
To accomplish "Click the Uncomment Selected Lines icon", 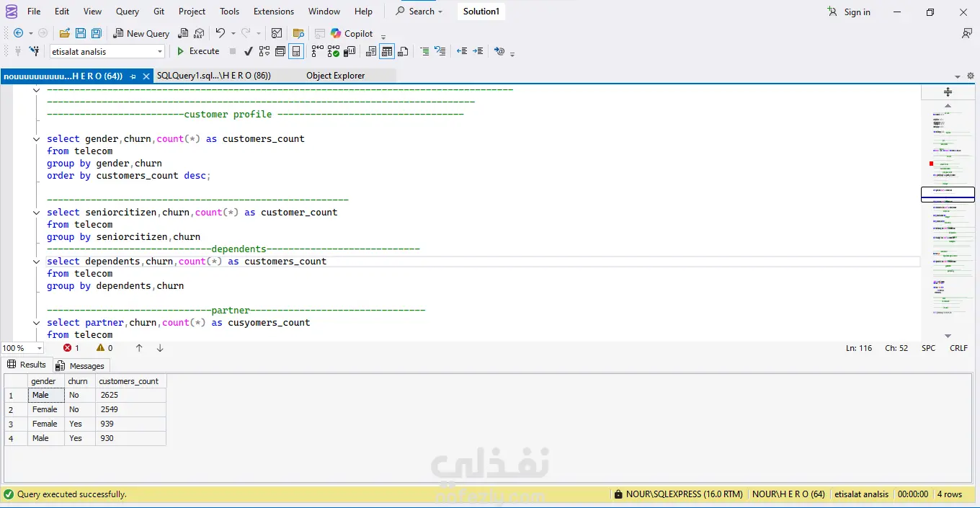I will pyautogui.click(x=440, y=51).
